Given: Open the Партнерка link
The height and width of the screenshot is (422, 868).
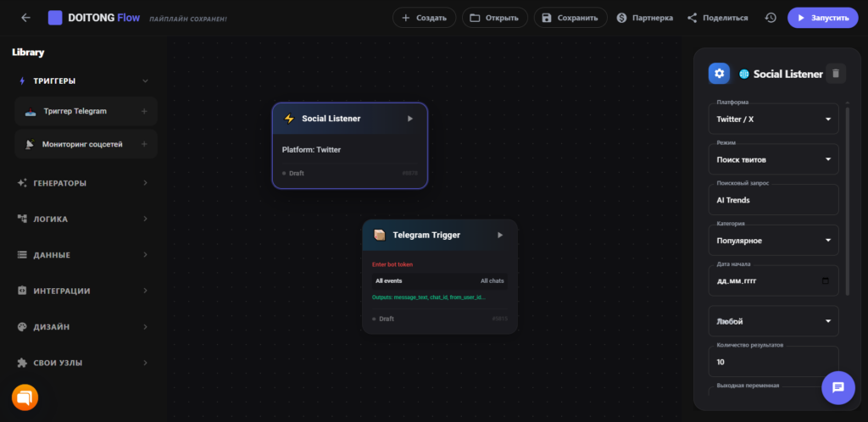Looking at the screenshot, I should [x=645, y=18].
